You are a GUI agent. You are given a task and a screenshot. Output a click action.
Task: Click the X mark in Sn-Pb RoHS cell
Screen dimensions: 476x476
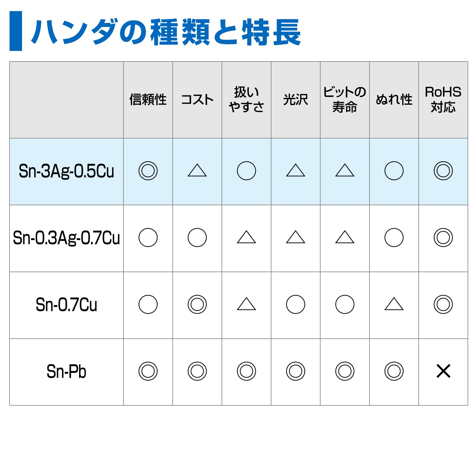coord(443,371)
